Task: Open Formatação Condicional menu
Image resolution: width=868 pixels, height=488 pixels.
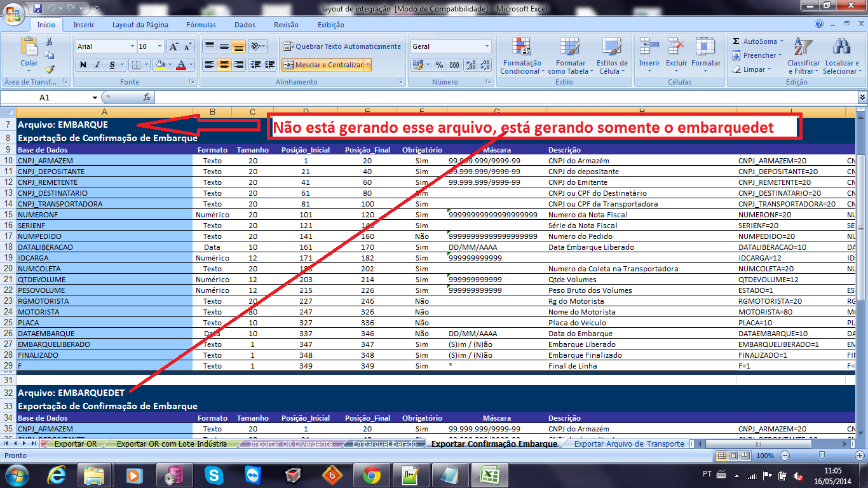Action: (522, 56)
